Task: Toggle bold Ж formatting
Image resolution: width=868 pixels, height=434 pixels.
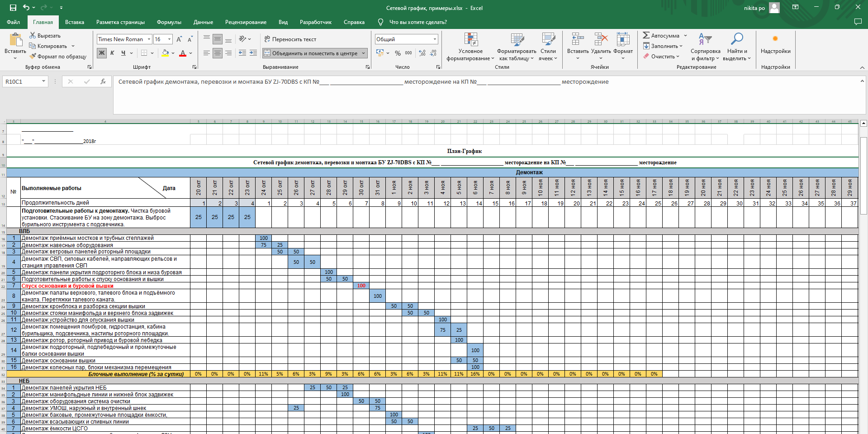Action: click(x=102, y=53)
